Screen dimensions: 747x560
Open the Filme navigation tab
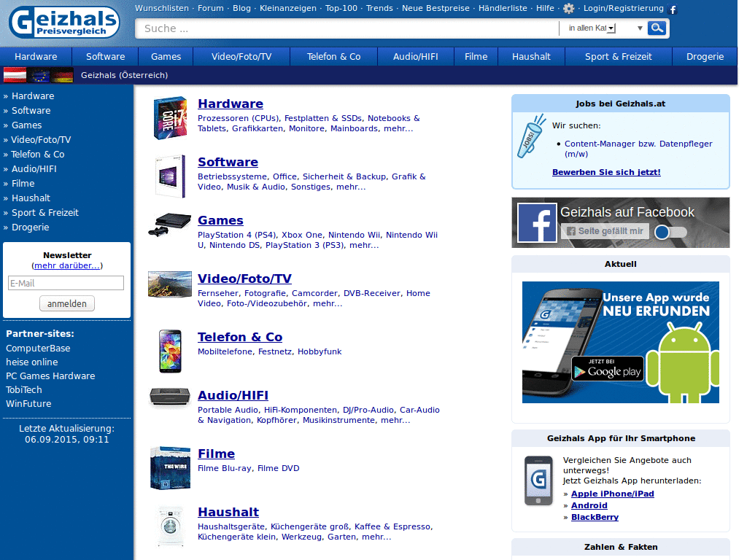click(476, 57)
